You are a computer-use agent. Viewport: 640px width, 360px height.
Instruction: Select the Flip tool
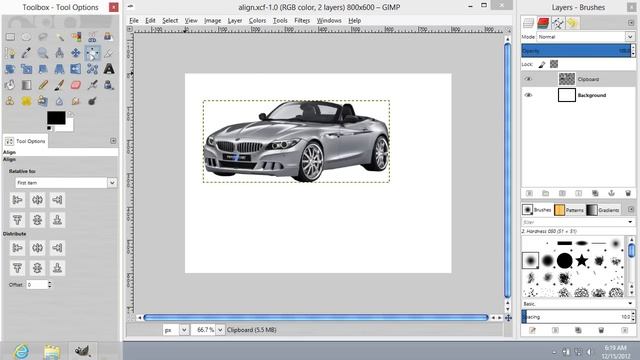[76, 69]
